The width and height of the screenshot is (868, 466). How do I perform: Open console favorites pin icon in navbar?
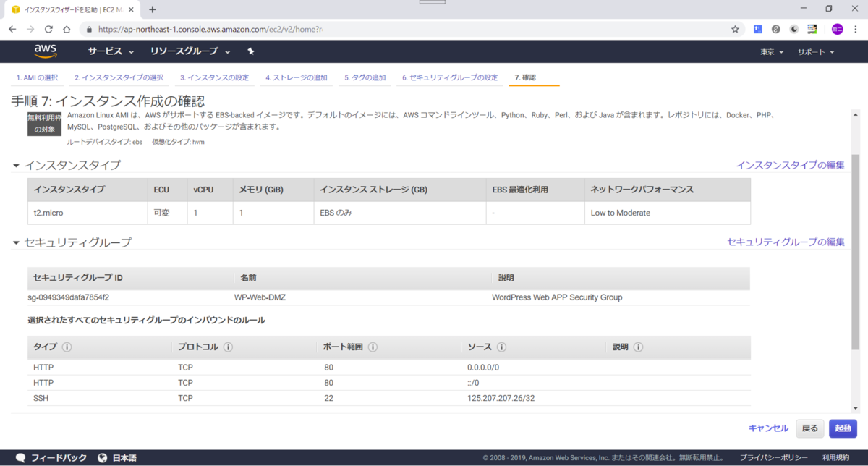click(x=250, y=51)
